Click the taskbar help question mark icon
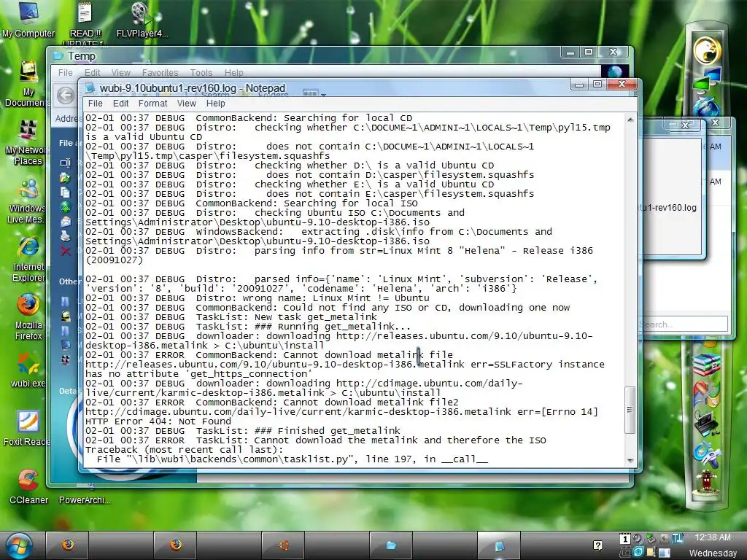Viewport: 747px width, 560px height. (598, 545)
